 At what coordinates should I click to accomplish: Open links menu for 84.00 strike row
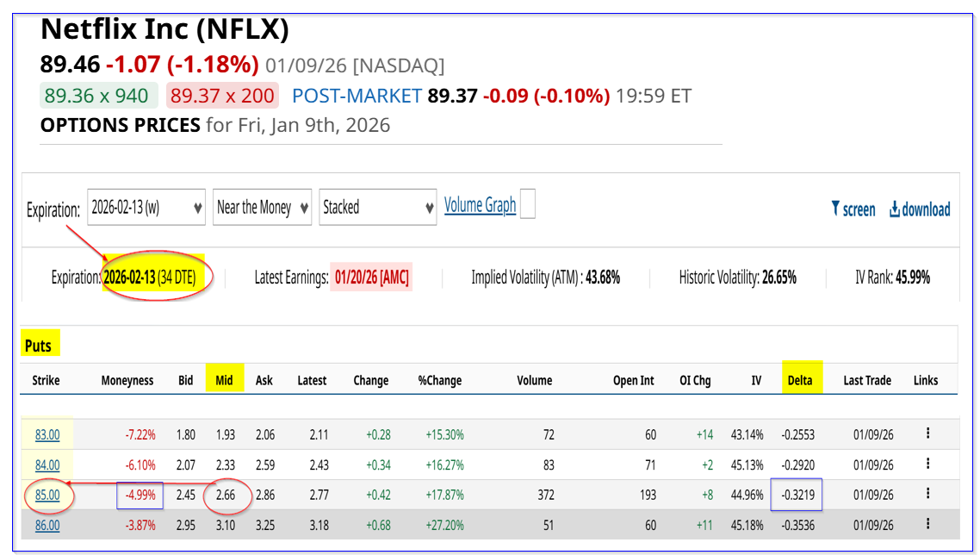coord(927,464)
